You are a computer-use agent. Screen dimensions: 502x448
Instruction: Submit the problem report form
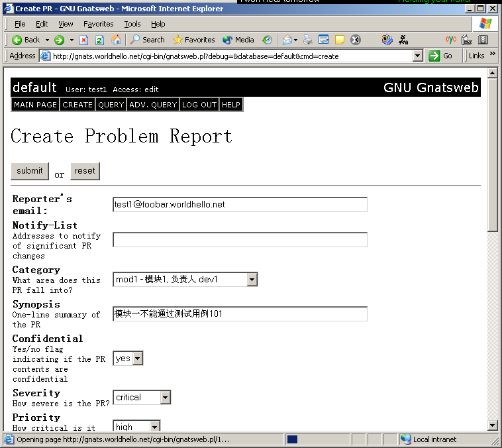click(x=30, y=171)
